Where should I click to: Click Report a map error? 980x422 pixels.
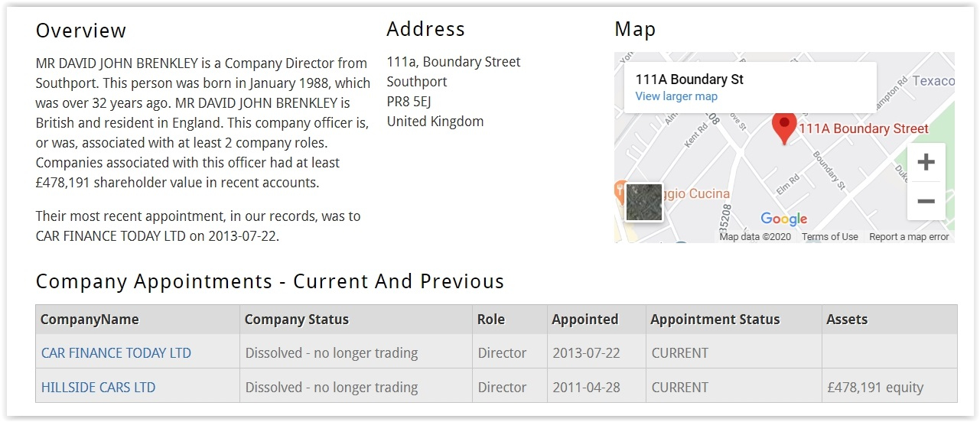(908, 237)
